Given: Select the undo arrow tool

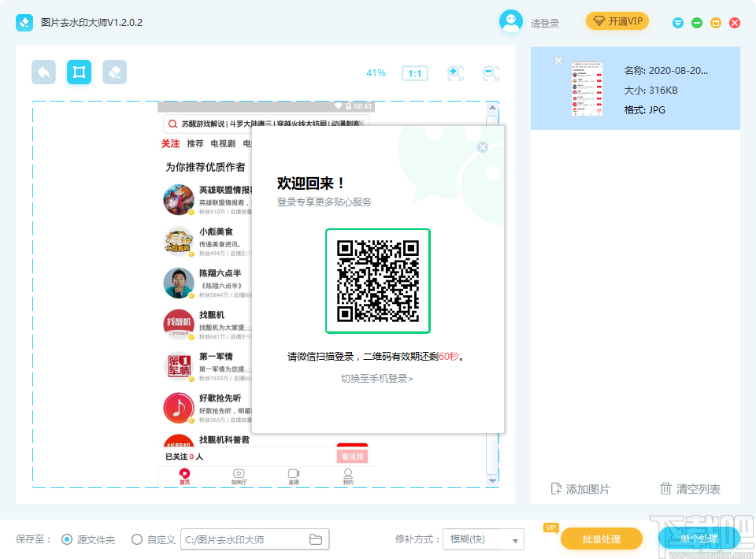Looking at the screenshot, I should point(43,71).
